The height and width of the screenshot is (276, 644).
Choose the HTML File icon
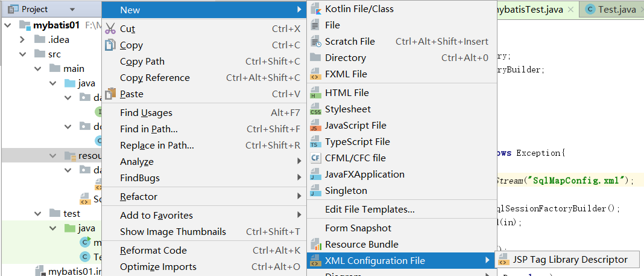(315, 93)
